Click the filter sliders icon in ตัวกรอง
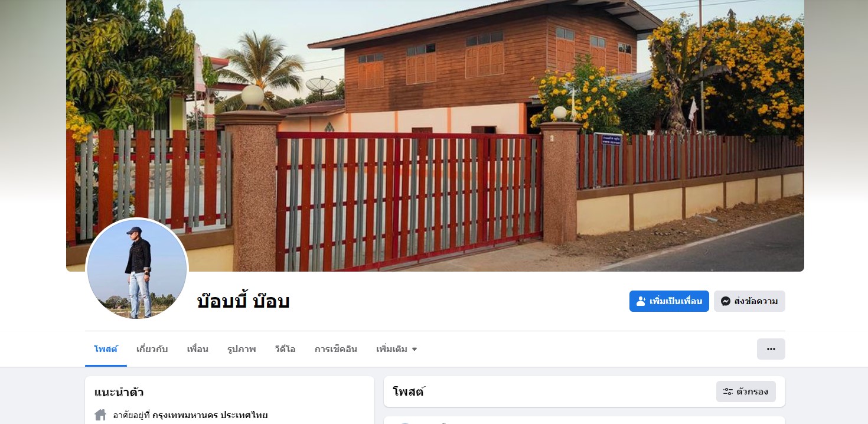 729,392
